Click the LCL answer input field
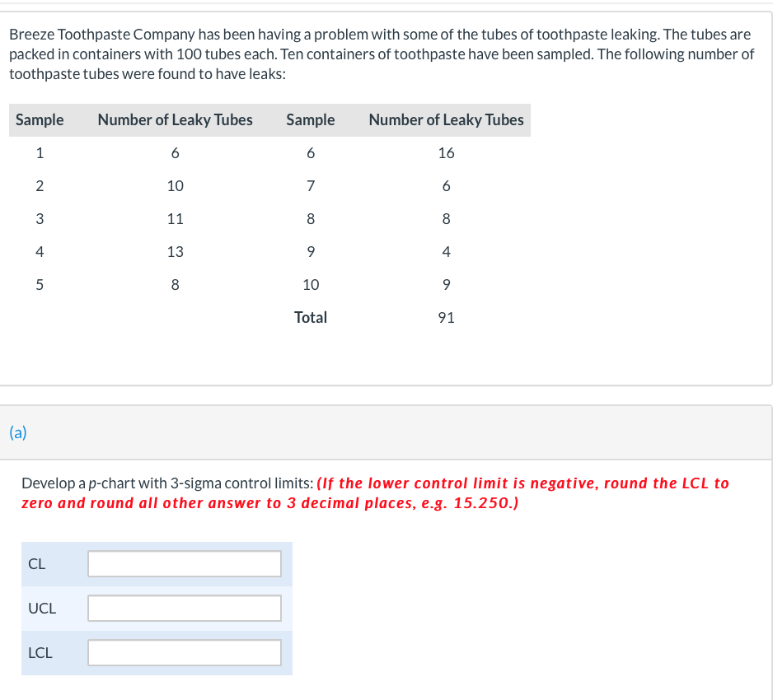This screenshot has height=700, width=773. pos(185,652)
